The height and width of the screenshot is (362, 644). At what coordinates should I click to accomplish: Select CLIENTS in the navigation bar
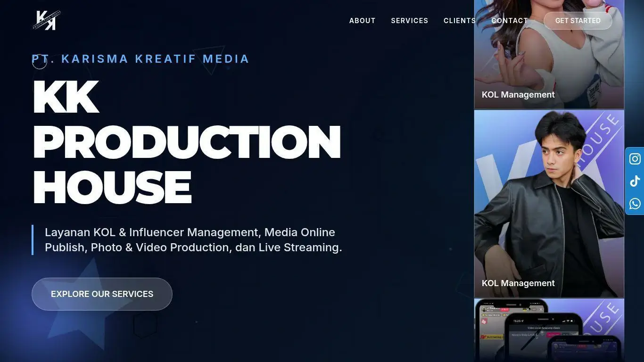point(459,21)
